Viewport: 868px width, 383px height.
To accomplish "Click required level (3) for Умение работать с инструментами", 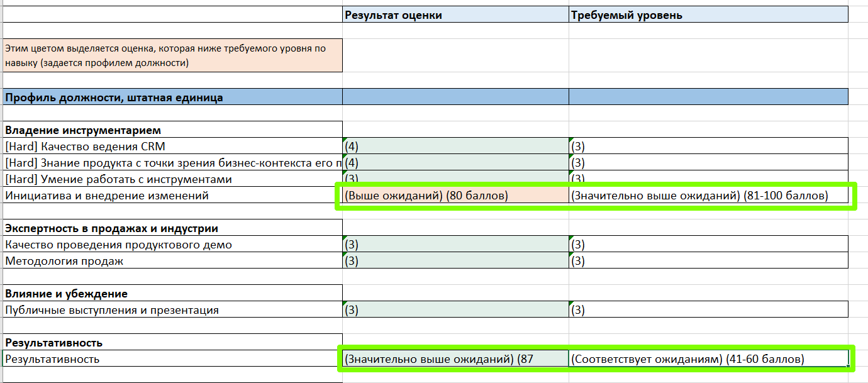I will pos(708,177).
